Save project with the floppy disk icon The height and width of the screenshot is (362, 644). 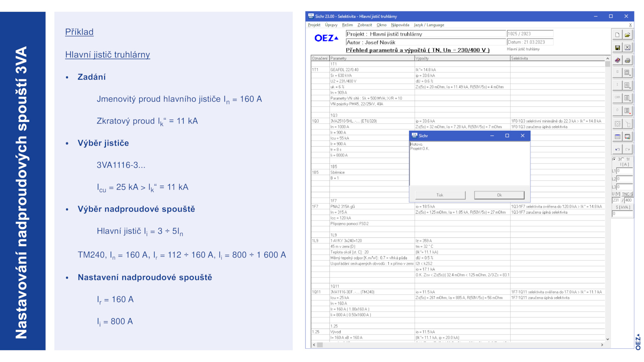pos(617,47)
